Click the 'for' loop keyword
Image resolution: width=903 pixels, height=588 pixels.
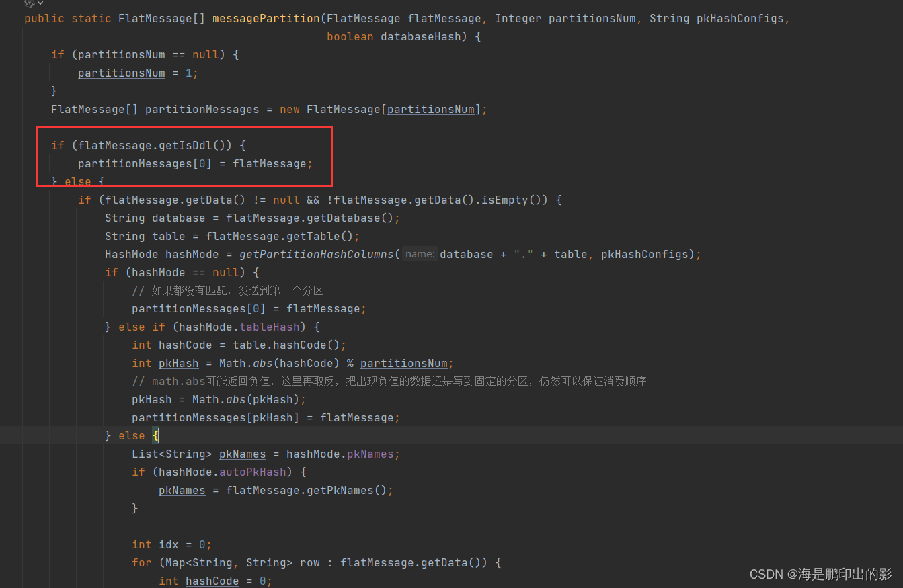point(142,563)
